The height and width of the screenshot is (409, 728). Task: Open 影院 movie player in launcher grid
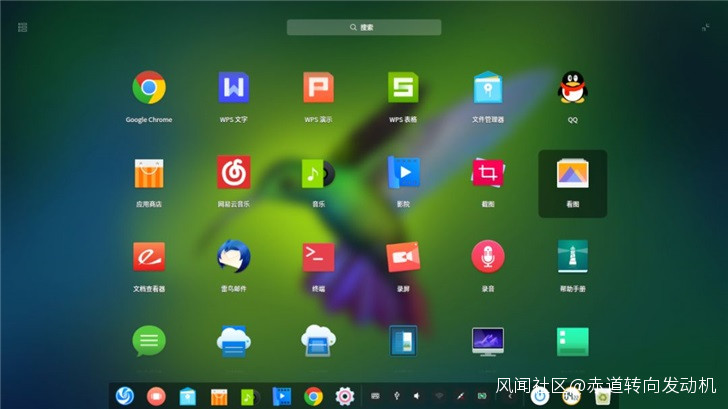[403, 172]
